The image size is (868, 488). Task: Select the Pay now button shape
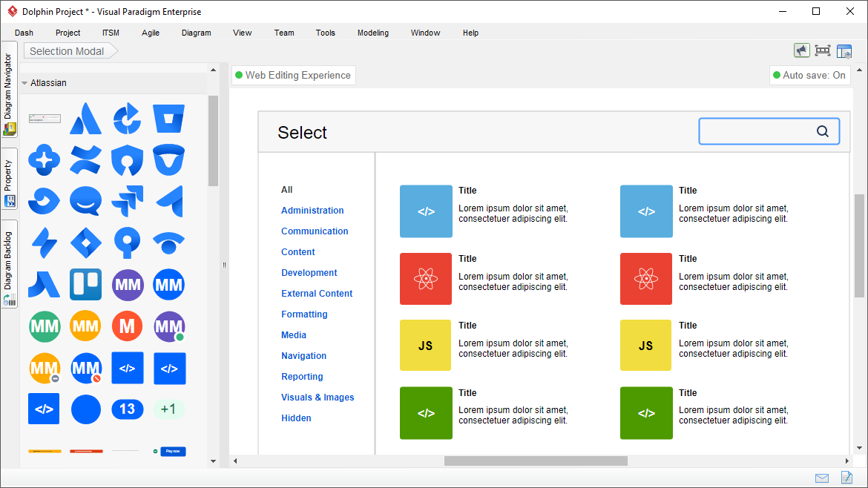pyautogui.click(x=173, y=451)
